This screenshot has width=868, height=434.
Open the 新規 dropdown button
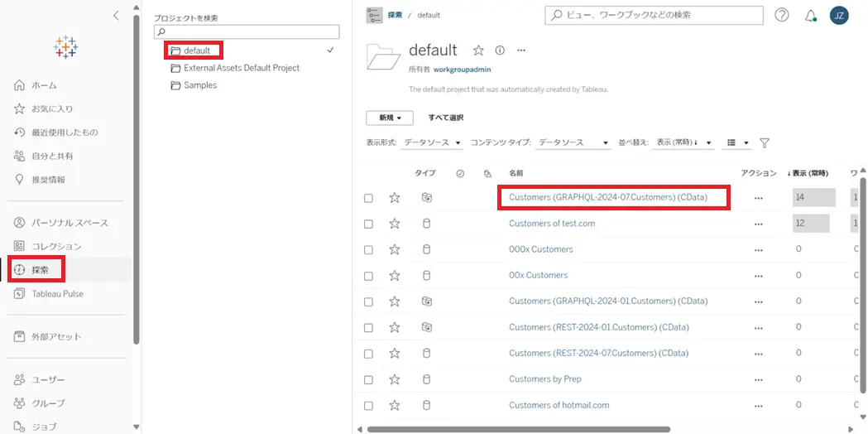[x=390, y=118]
